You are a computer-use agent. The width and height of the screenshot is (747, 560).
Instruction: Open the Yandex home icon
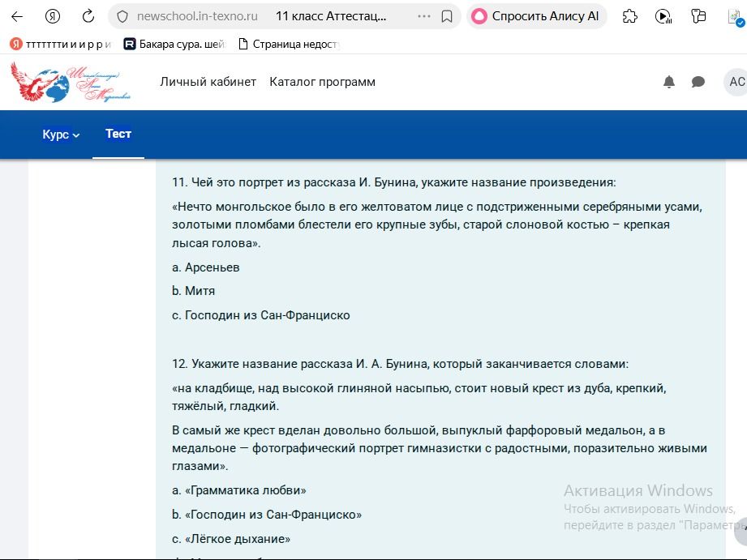(x=53, y=17)
